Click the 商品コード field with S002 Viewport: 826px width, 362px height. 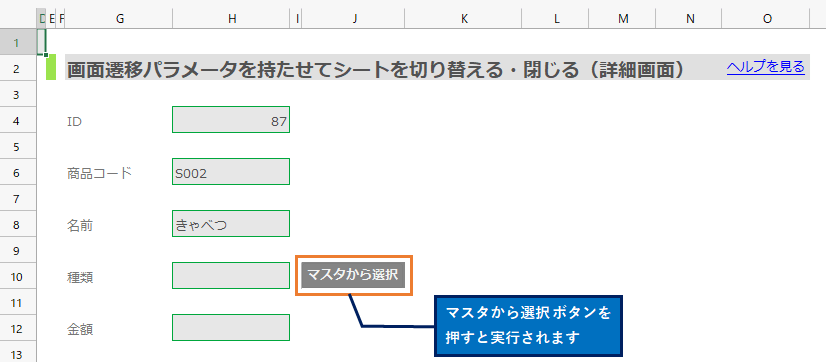tap(231, 172)
